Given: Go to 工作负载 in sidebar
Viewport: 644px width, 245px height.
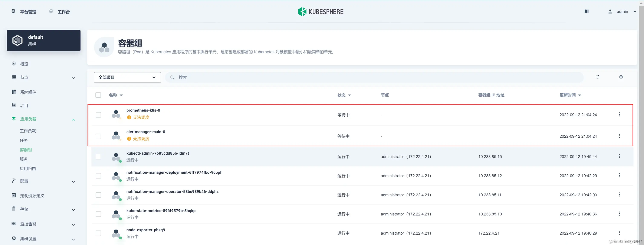Looking at the screenshot, I should pos(28,131).
